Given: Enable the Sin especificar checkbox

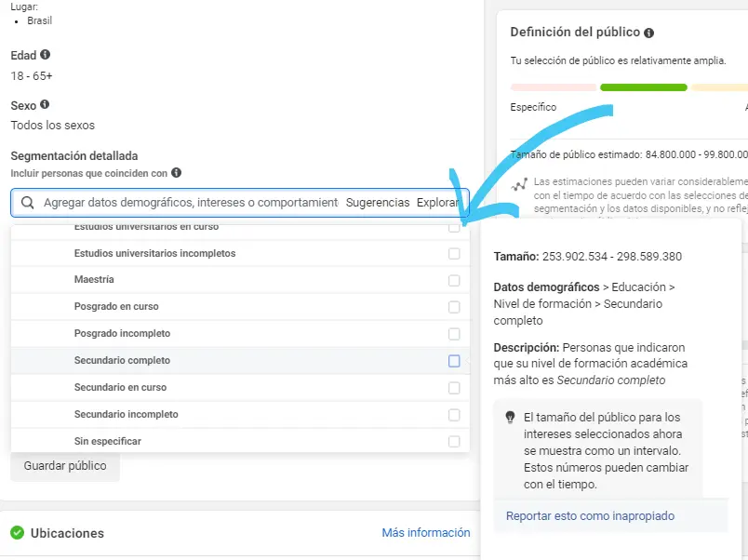Looking at the screenshot, I should pyautogui.click(x=454, y=442).
